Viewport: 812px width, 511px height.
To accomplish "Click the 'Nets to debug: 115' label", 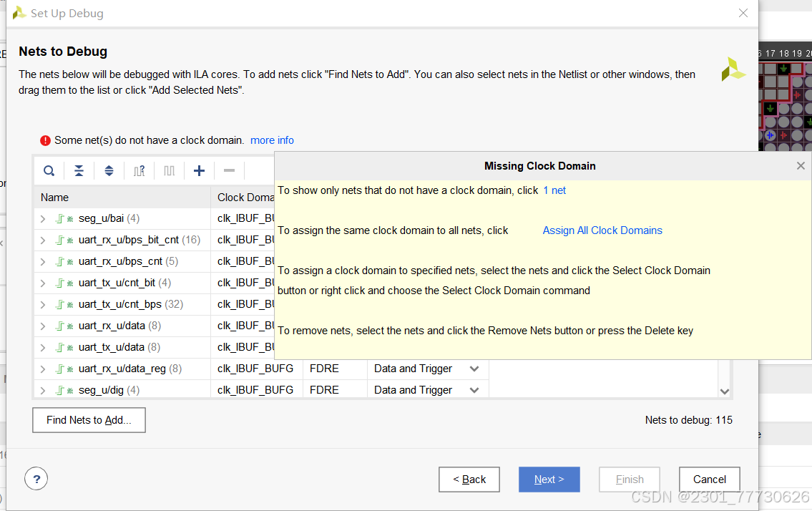I will [689, 420].
